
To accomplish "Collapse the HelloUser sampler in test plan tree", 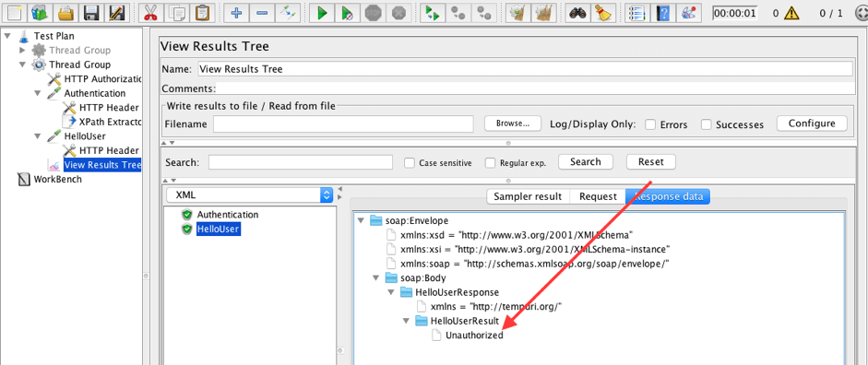I will [x=38, y=136].
